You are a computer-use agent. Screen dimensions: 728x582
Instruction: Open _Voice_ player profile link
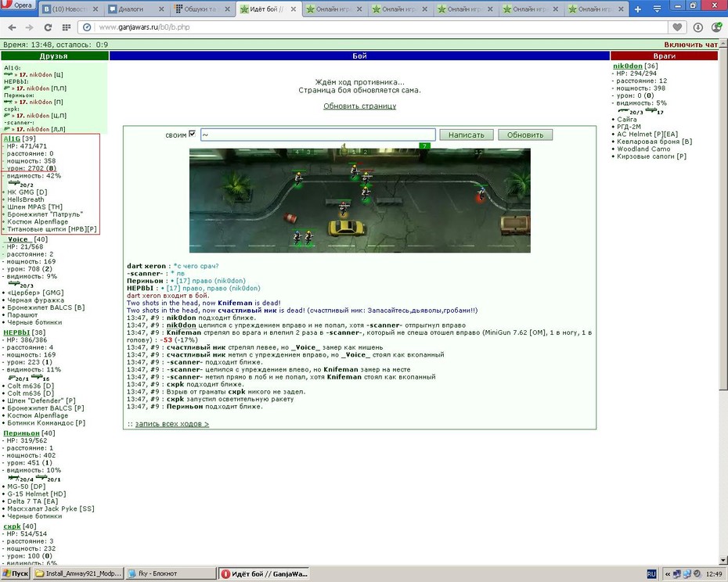[18, 239]
